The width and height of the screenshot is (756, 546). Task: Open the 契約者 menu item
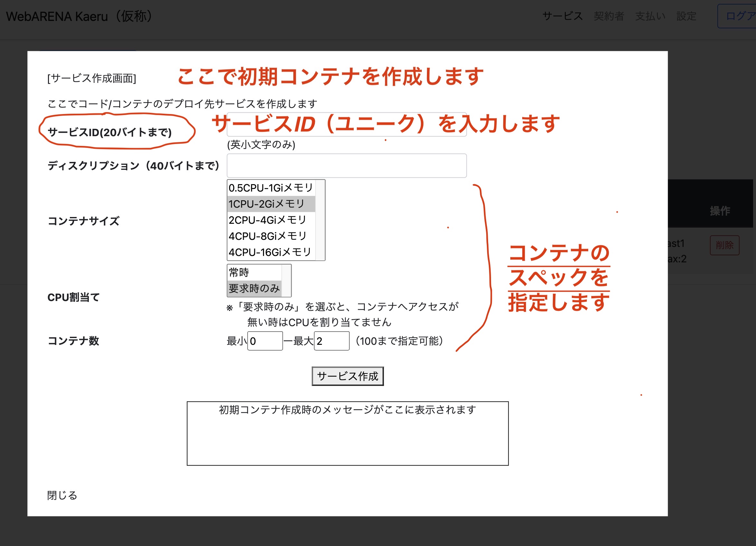[x=609, y=16]
